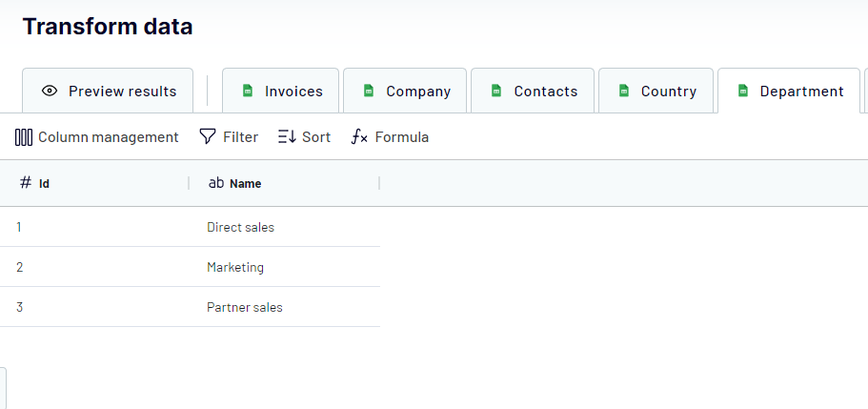Viewport: 868px width, 409px height.
Task: Switch to the Invoices tab
Action: tap(293, 92)
